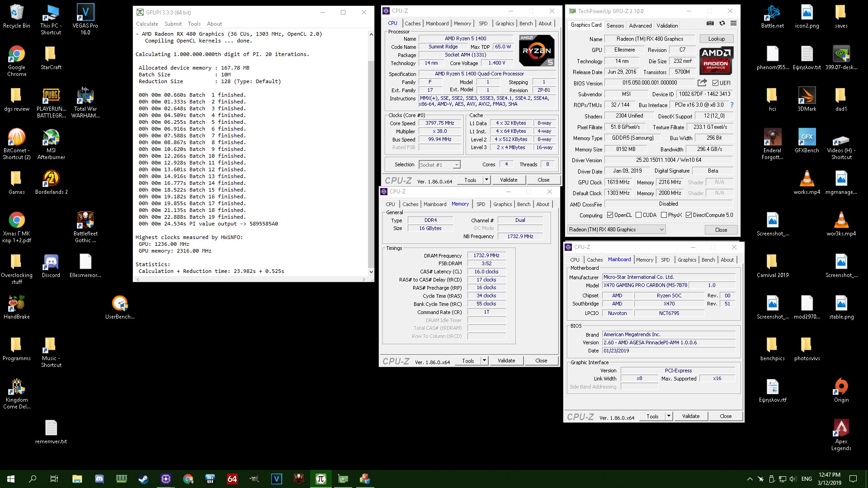Viewport: 868px width, 488px height.
Task: Open Borderlands 2 desktop icon
Action: [51, 183]
